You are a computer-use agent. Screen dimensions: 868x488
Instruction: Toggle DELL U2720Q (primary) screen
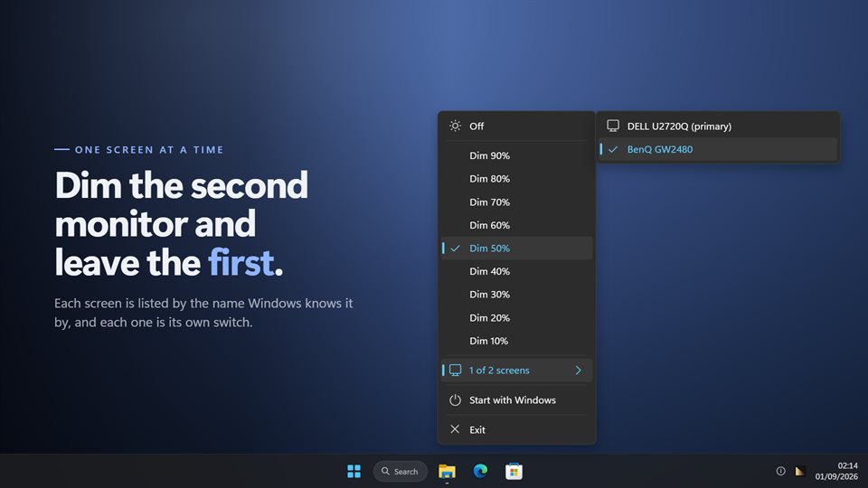click(717, 127)
